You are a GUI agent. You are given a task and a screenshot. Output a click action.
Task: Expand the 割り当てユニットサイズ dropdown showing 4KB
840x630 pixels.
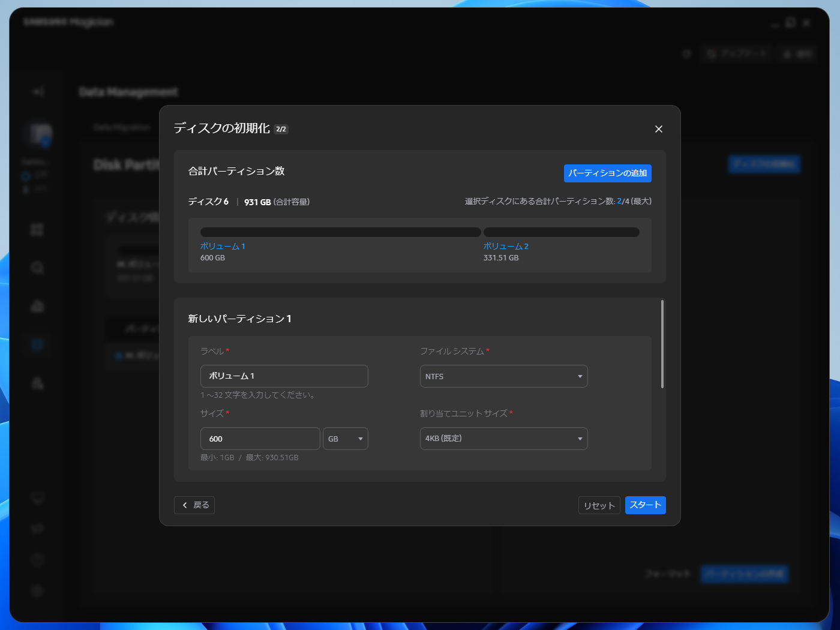coord(504,439)
